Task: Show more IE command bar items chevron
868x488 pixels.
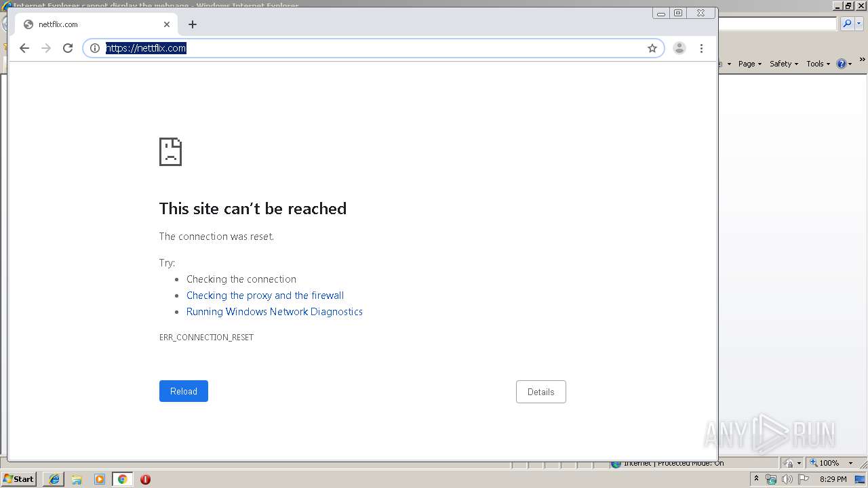Action: coord(863,61)
